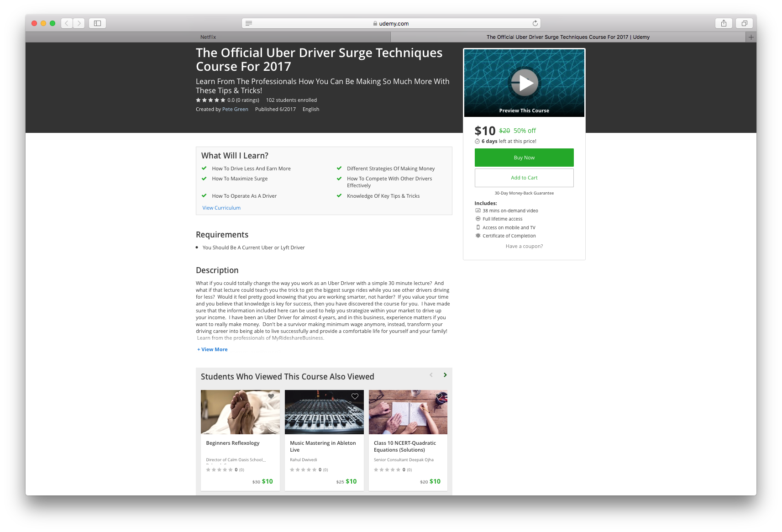The width and height of the screenshot is (782, 532).
Task: Wishlist Class 10 NCERT-Quadratic heart icon
Action: click(439, 396)
